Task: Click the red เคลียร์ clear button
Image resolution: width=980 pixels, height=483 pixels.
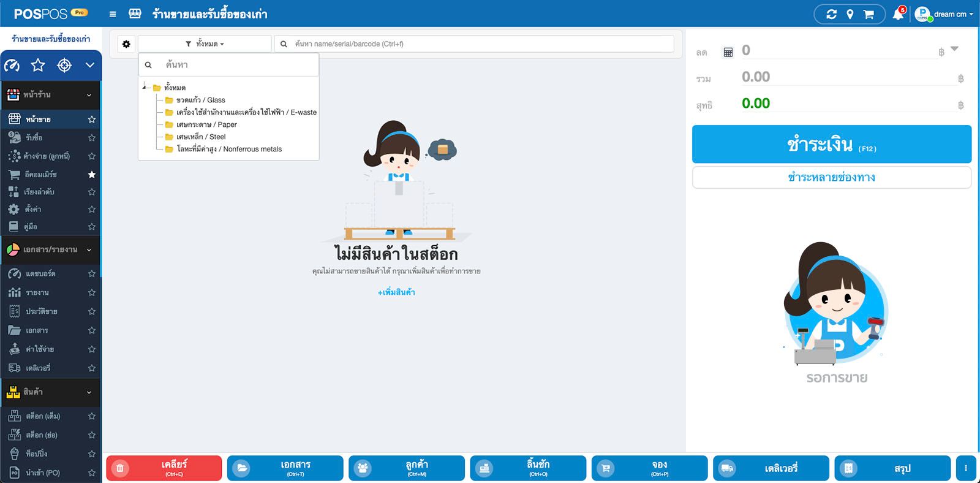Action: [164, 468]
